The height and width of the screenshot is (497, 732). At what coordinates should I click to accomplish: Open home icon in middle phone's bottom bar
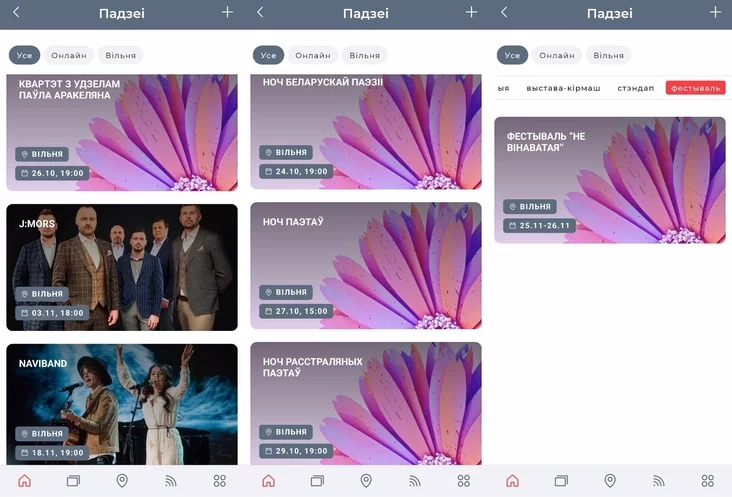point(268,481)
